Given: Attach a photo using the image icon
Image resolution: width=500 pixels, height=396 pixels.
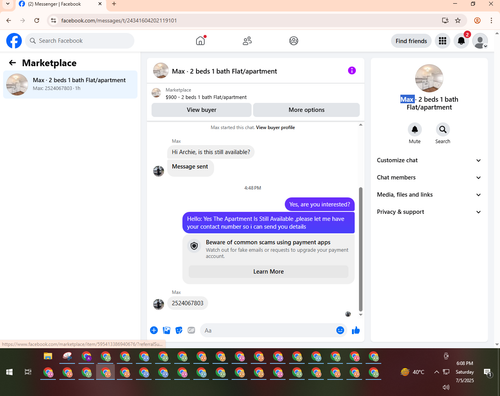Looking at the screenshot, I should coord(166,330).
